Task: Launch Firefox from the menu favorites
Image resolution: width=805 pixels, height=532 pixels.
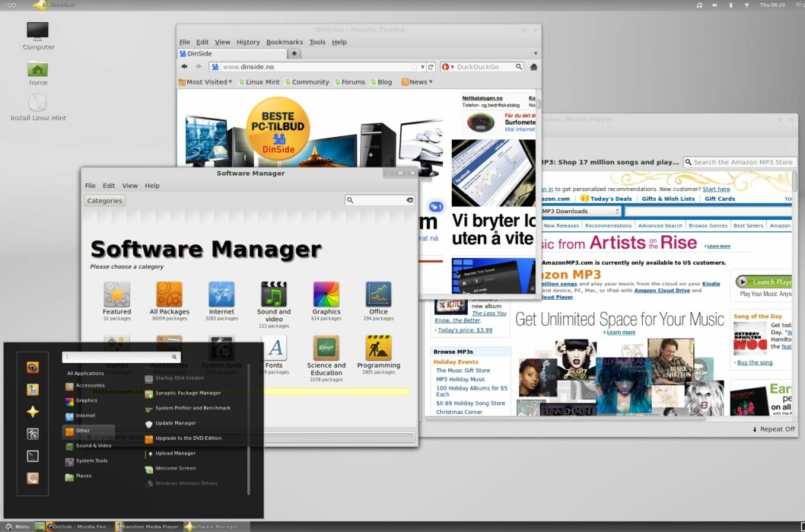Action: [33, 367]
